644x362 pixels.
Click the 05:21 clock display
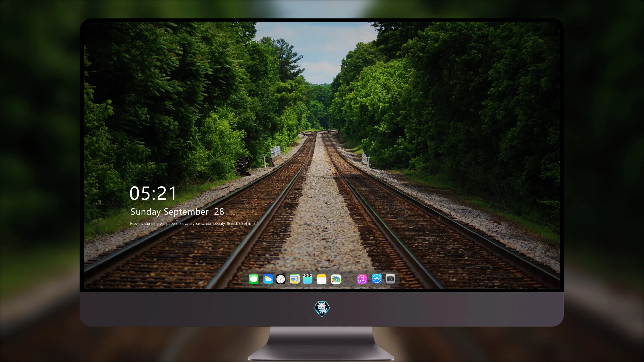click(x=153, y=193)
